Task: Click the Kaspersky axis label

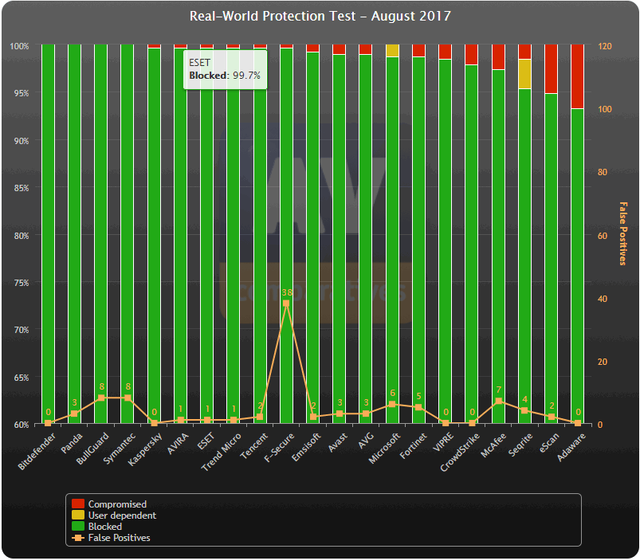Action: 145,449
